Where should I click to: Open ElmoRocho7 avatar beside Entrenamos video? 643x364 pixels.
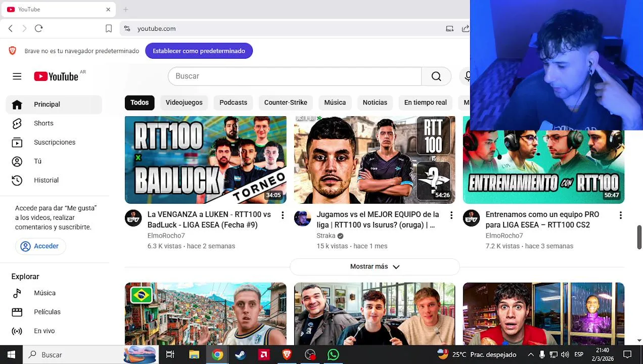tap(471, 218)
